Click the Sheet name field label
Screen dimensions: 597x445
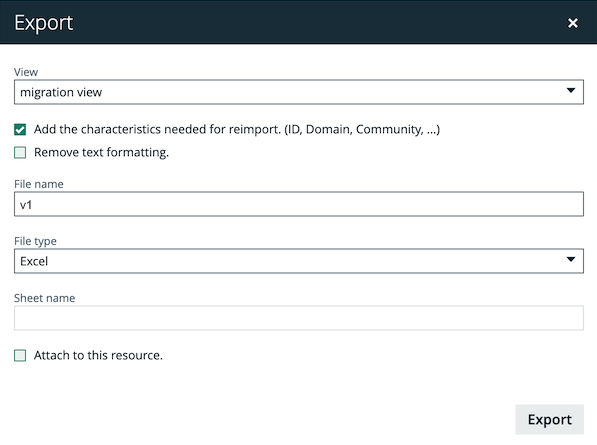pos(45,298)
